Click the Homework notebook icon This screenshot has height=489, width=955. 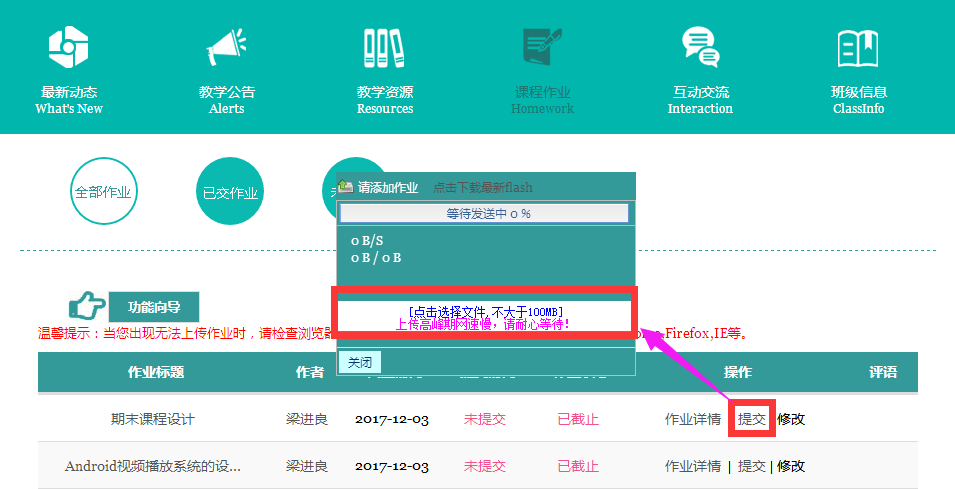point(542,46)
